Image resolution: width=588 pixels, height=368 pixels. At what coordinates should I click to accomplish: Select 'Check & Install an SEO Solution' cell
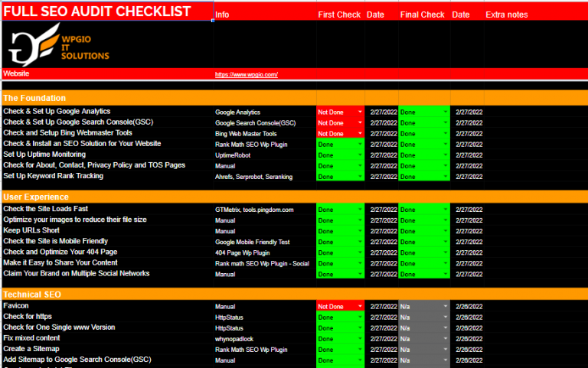click(108, 144)
